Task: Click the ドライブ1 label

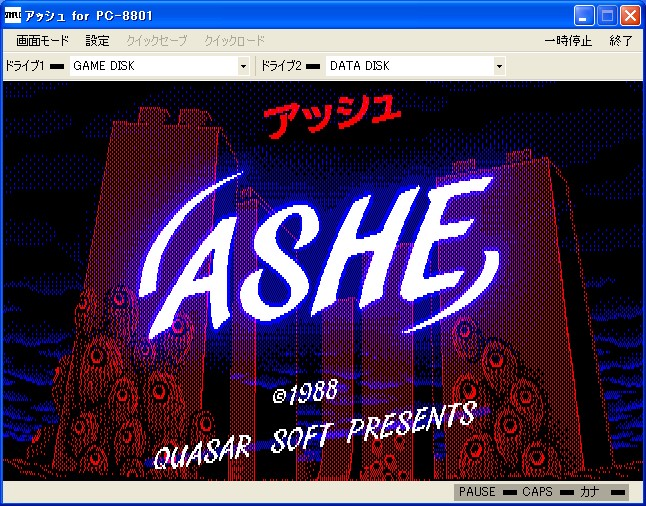Action: [24, 66]
